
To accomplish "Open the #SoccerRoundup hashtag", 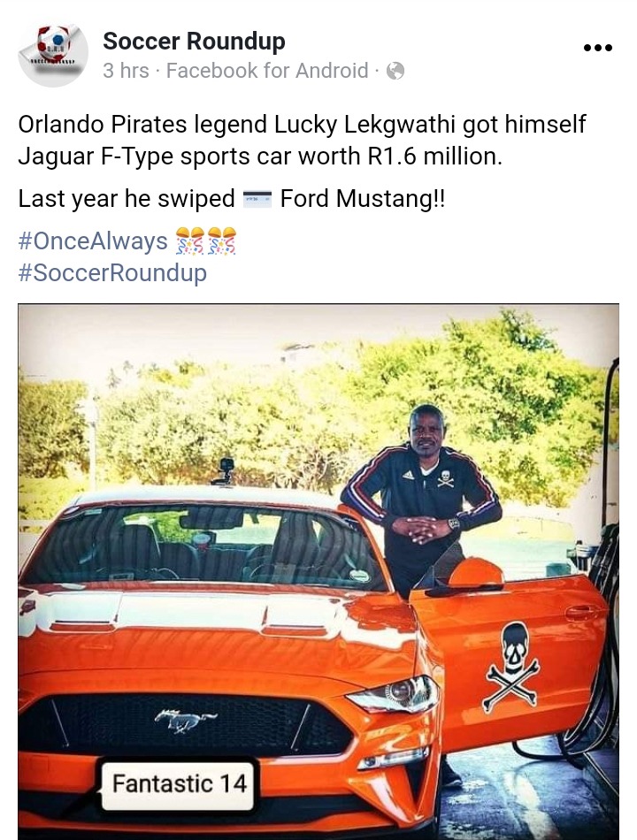I will pyautogui.click(x=112, y=272).
